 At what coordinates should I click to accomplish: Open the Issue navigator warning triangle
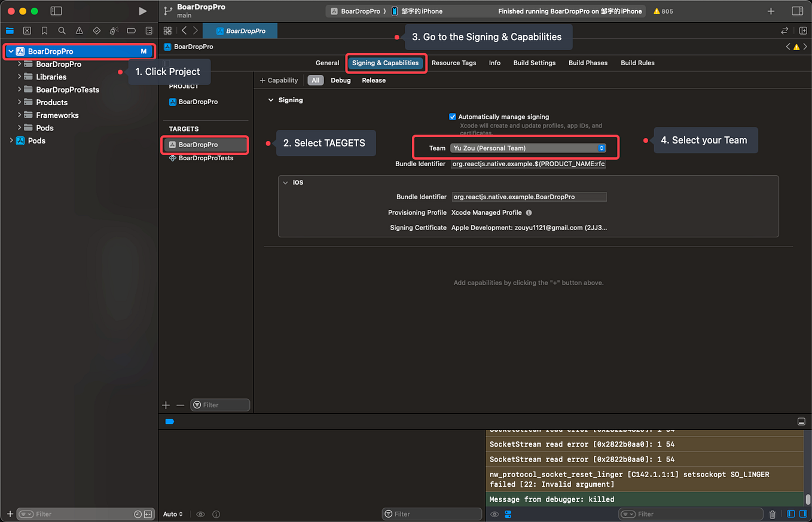pyautogui.click(x=78, y=30)
